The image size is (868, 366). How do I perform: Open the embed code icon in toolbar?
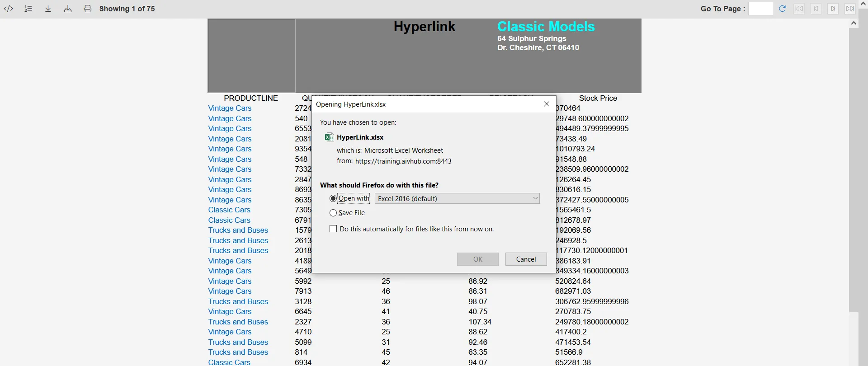pyautogui.click(x=9, y=9)
